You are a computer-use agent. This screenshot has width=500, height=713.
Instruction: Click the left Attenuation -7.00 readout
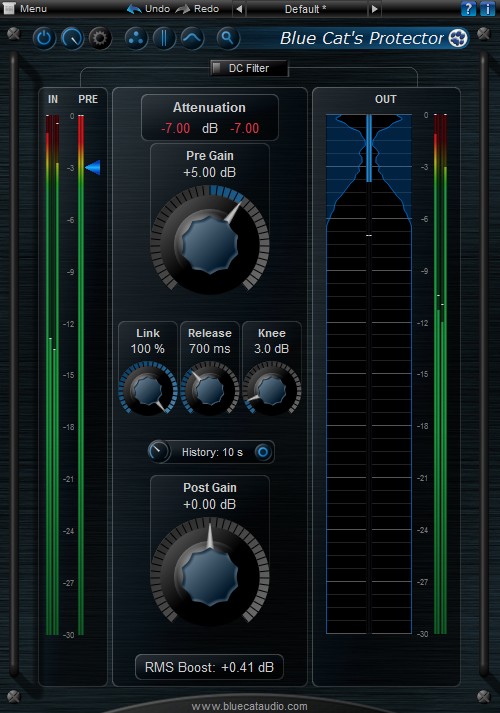click(175, 128)
